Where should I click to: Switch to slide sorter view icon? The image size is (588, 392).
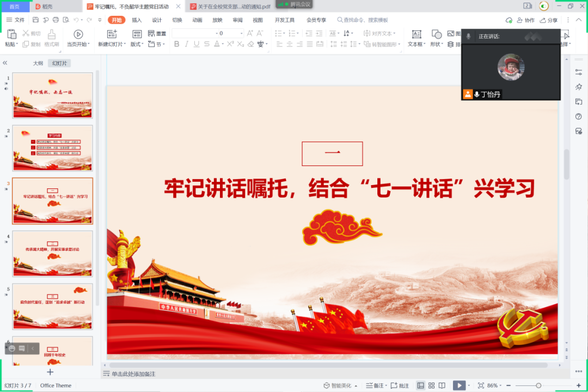tap(431, 385)
